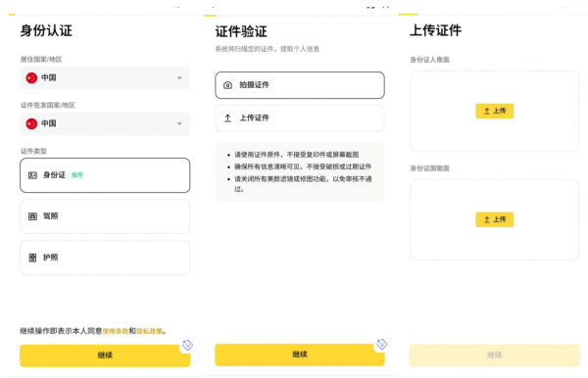Click the driver license icon beside 驾照
Image resolution: width=588 pixels, height=378 pixels.
pyautogui.click(x=32, y=216)
